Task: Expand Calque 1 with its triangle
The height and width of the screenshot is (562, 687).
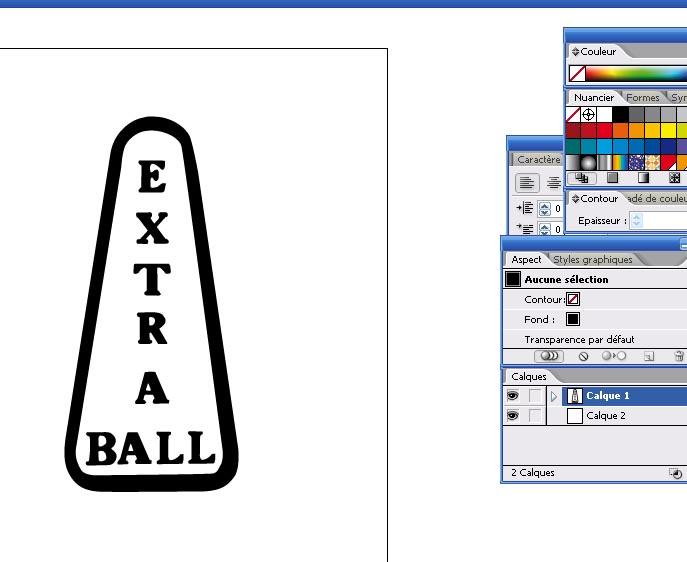Action: [x=554, y=396]
